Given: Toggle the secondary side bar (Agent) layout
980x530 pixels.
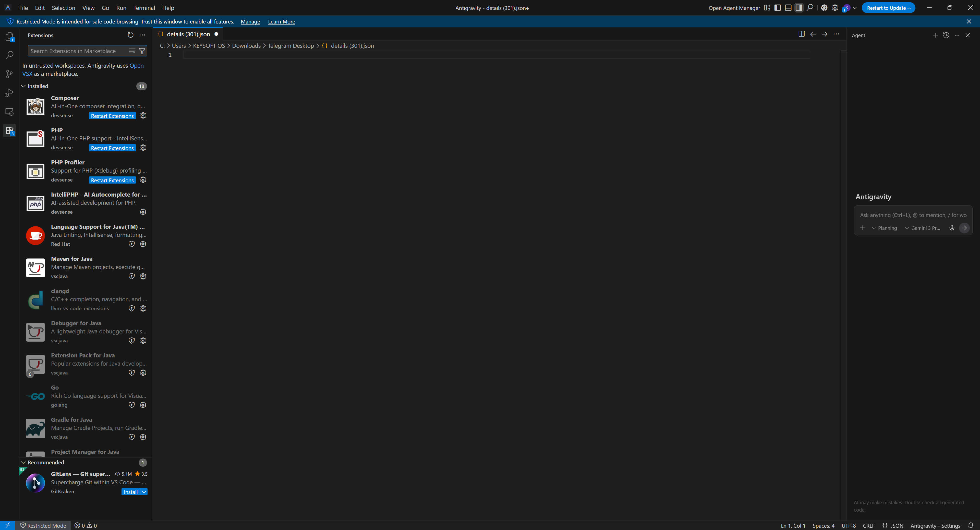Looking at the screenshot, I should point(799,8).
